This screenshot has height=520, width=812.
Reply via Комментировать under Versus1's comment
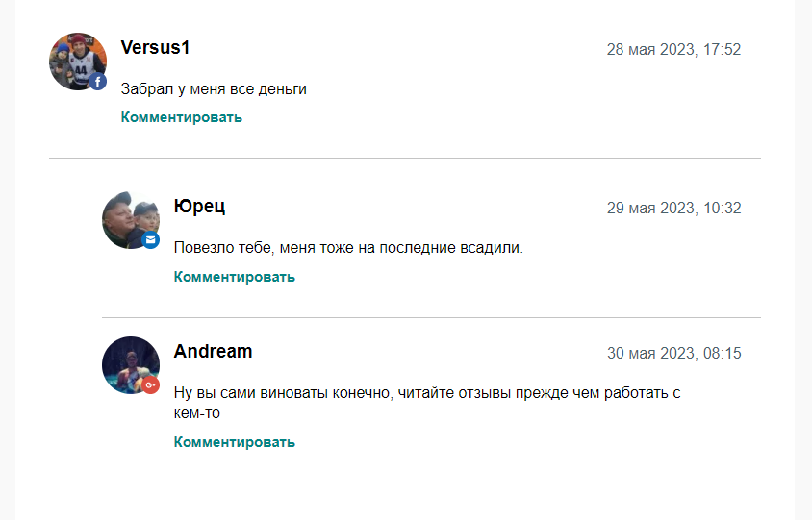coord(181,117)
